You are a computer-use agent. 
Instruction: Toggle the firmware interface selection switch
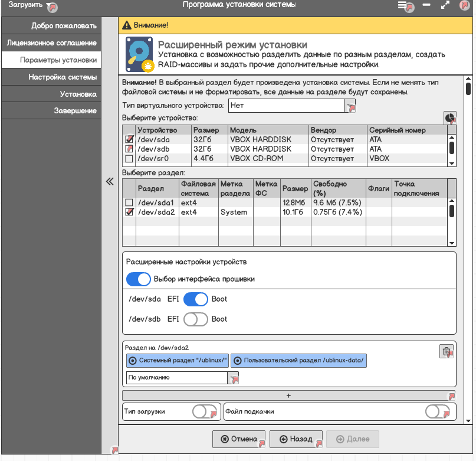coord(139,279)
